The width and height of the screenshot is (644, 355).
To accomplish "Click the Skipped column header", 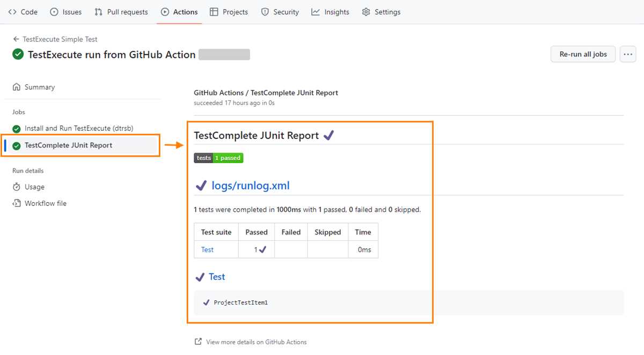I will pyautogui.click(x=328, y=232).
